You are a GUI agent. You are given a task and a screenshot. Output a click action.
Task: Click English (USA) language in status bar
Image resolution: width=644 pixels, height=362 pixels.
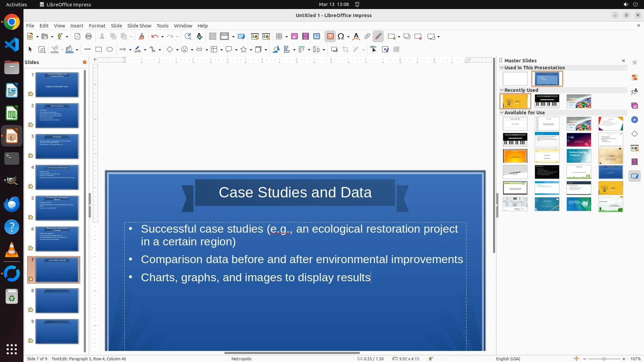click(508, 359)
